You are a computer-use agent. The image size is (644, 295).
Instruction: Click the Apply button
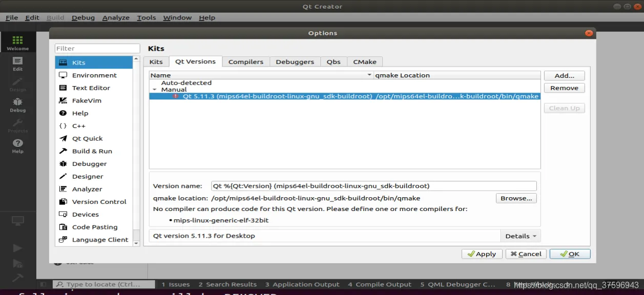coord(482,254)
